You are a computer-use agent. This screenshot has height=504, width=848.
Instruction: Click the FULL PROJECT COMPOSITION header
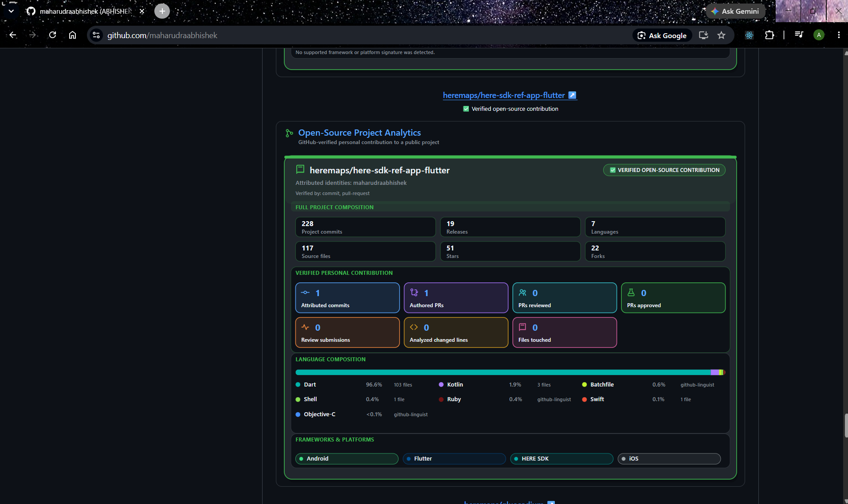(334, 207)
